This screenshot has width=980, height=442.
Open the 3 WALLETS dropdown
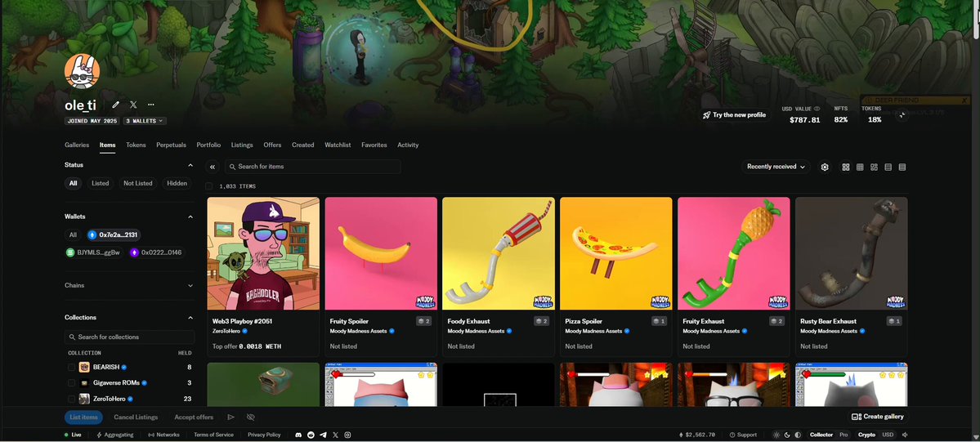coord(145,121)
